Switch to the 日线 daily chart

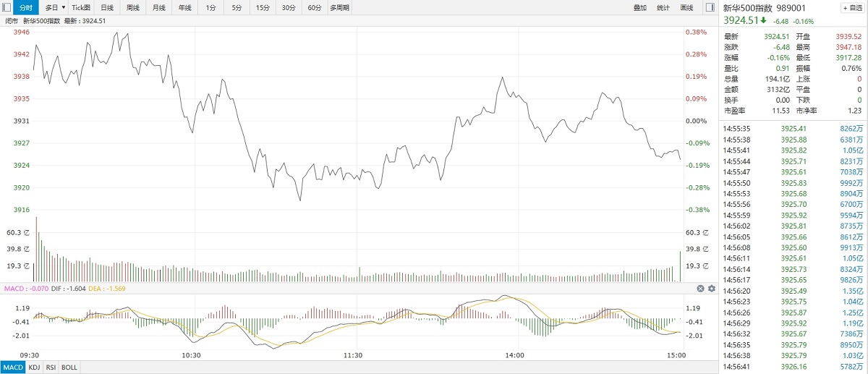point(107,8)
